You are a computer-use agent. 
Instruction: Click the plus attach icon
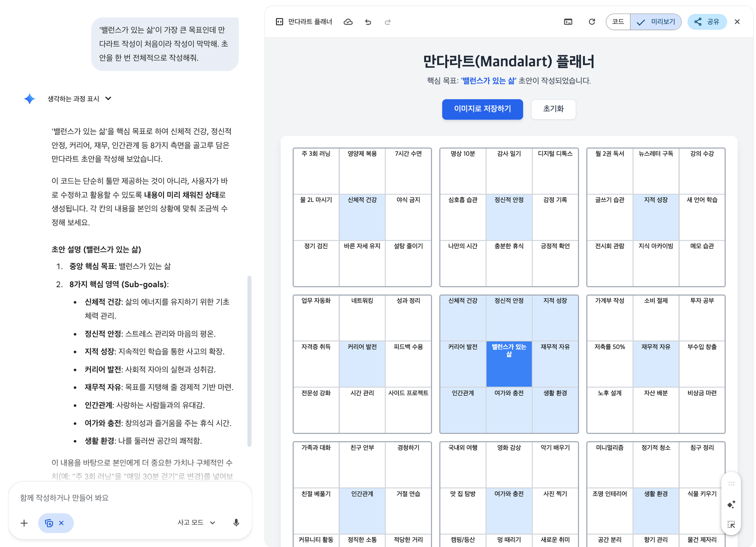[x=24, y=523]
